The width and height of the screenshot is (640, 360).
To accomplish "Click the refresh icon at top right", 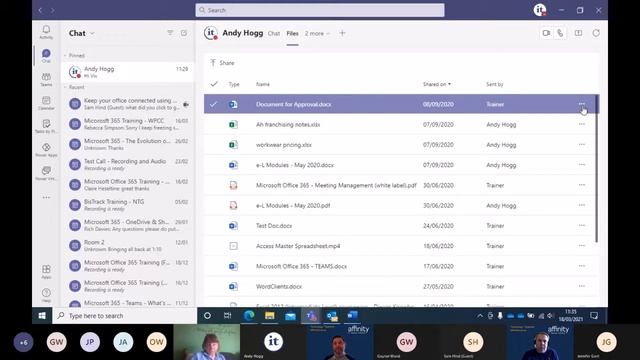I will pyautogui.click(x=596, y=33).
